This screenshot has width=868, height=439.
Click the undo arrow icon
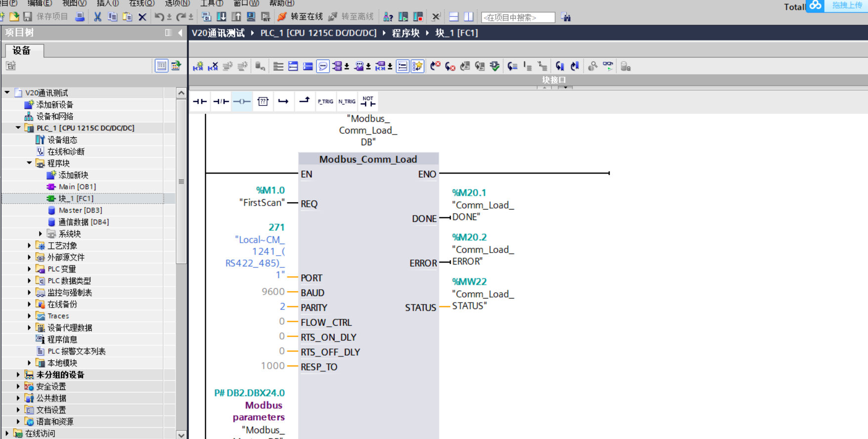coord(159,17)
